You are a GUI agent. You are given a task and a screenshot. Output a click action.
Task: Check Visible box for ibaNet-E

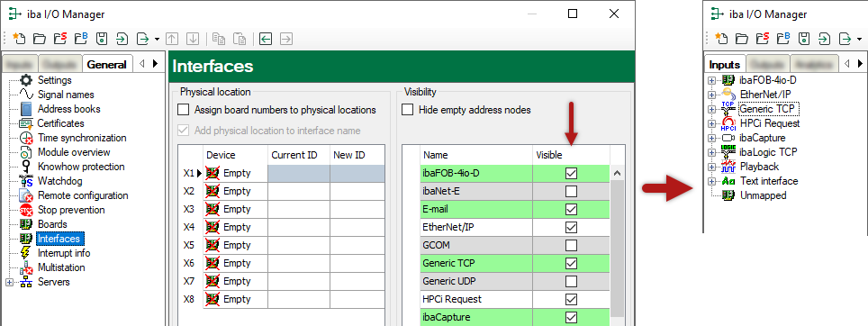pos(571,192)
